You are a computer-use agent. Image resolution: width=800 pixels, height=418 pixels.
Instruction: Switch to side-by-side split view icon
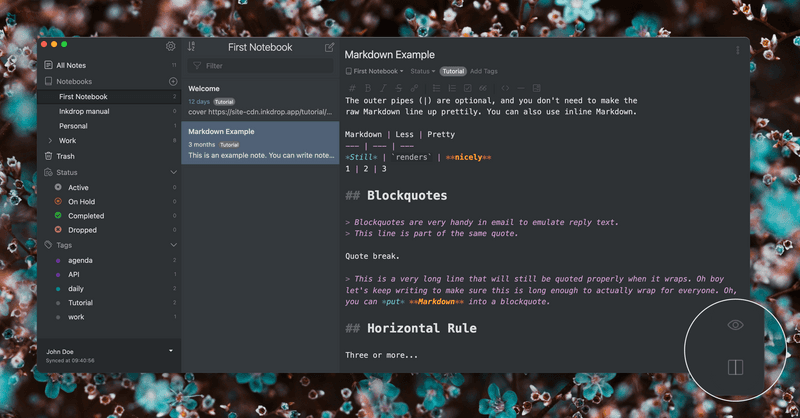(736, 367)
